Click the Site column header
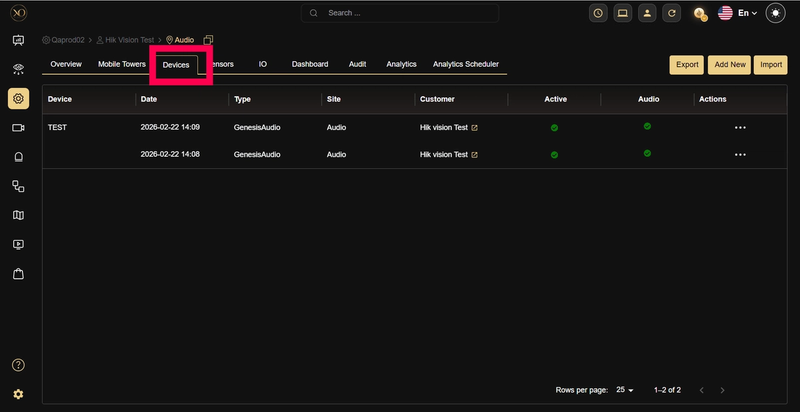 (334, 99)
